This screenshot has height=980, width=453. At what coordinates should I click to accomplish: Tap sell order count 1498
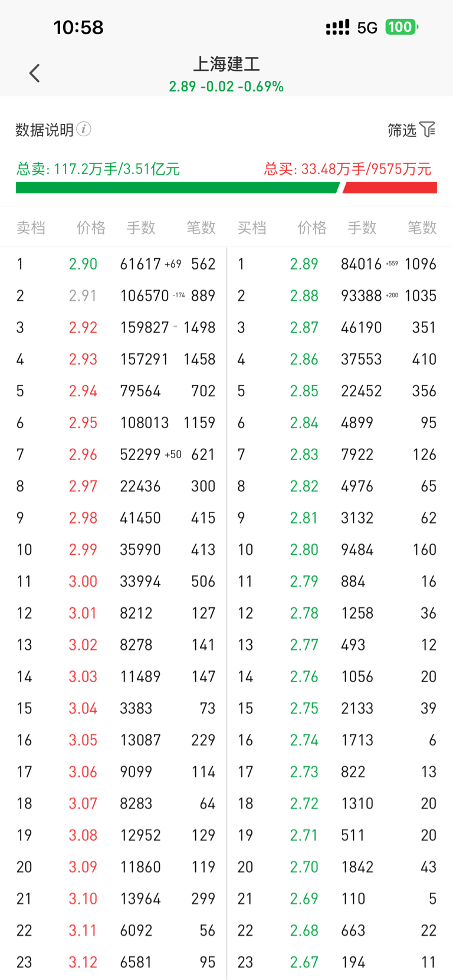click(x=199, y=328)
